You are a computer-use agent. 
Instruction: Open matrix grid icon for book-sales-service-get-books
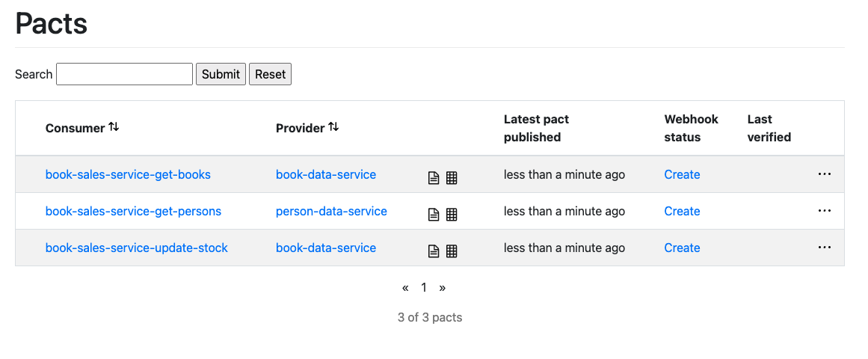[452, 178]
